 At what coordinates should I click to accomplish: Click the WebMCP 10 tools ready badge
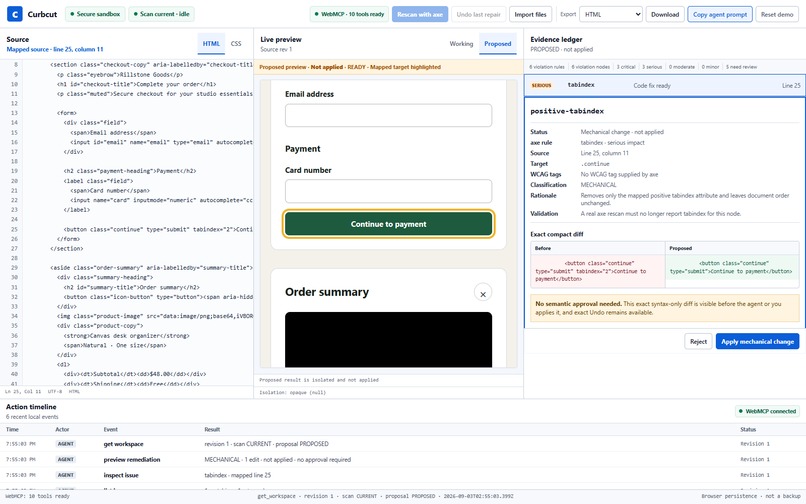click(350, 14)
